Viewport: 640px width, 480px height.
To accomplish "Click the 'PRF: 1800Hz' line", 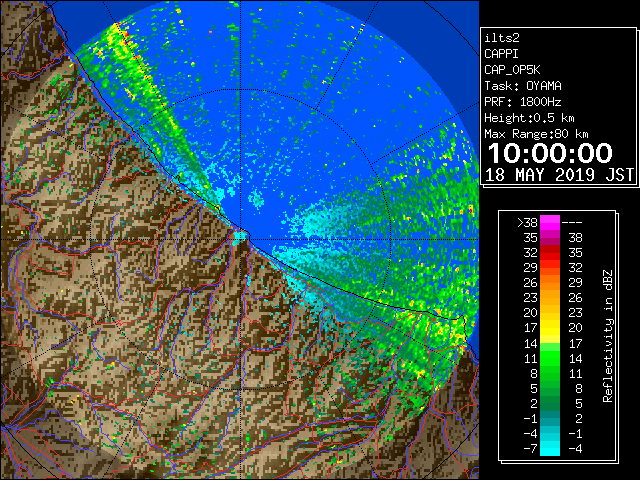I will [523, 102].
